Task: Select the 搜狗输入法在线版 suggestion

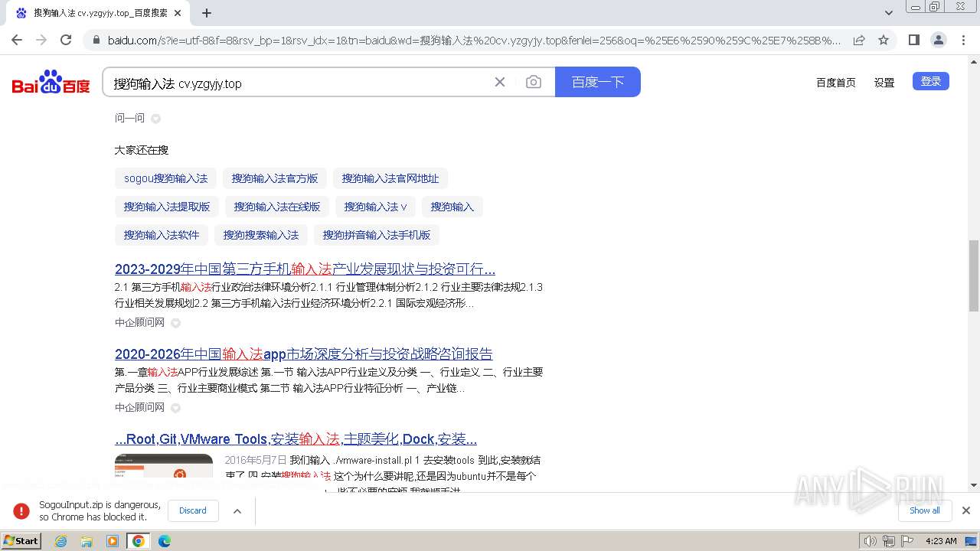Action: coord(277,207)
